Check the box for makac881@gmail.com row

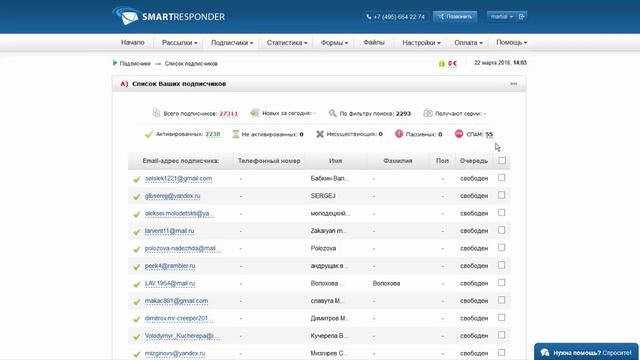pos(501,300)
